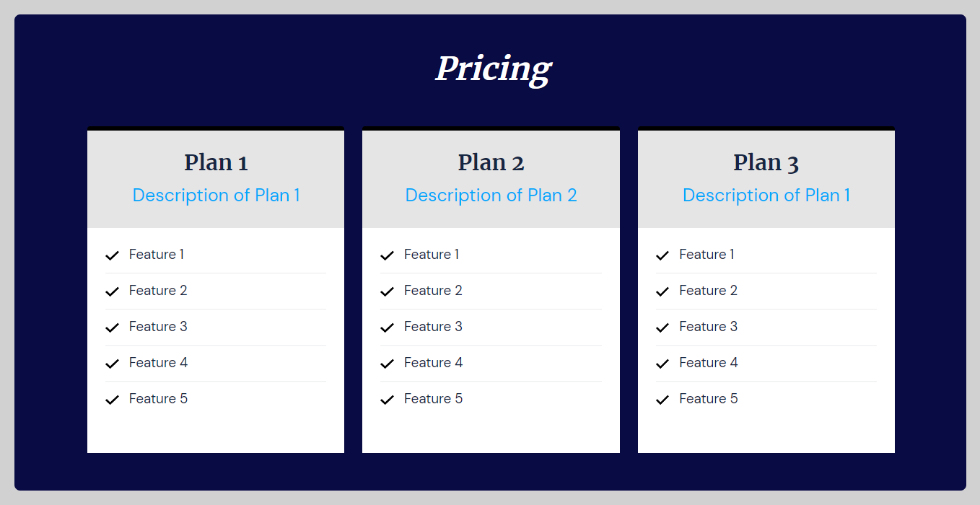Select the Plan 1 card header
The image size is (980, 505).
coord(216,177)
